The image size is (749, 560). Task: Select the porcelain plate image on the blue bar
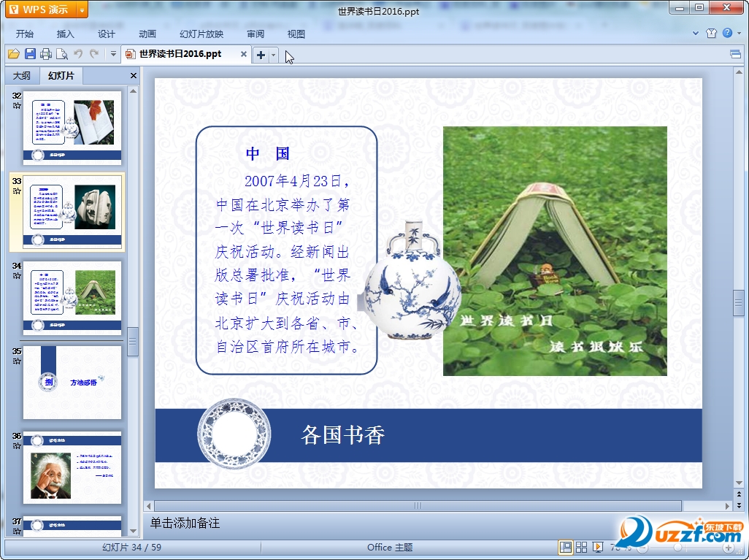[234, 434]
